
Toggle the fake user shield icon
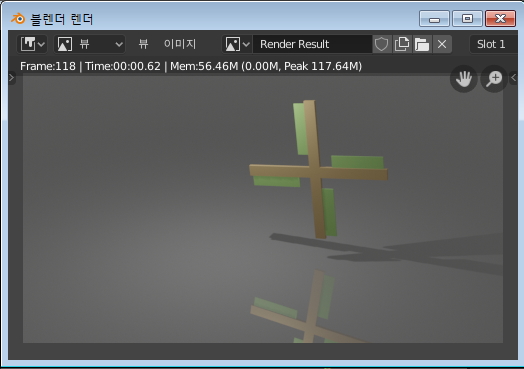click(x=382, y=44)
